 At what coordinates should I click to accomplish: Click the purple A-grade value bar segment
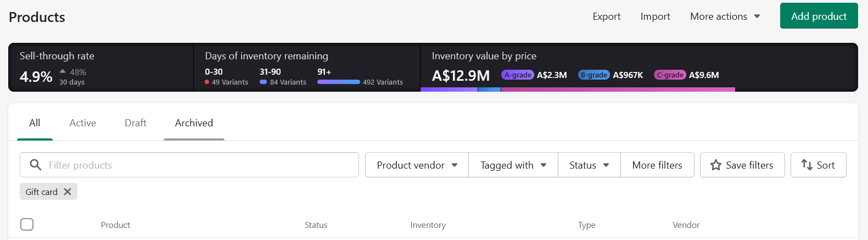coord(449,90)
